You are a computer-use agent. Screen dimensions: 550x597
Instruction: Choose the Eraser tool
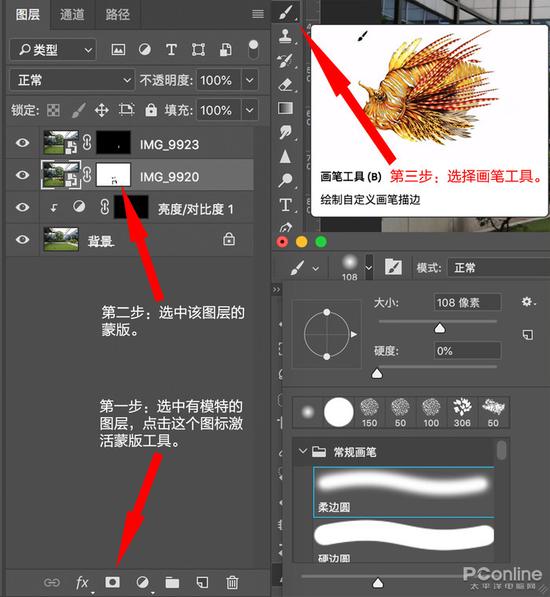[285, 85]
